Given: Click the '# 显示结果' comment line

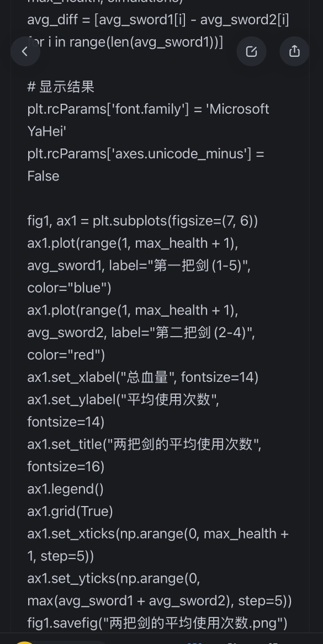Looking at the screenshot, I should pos(61,87).
